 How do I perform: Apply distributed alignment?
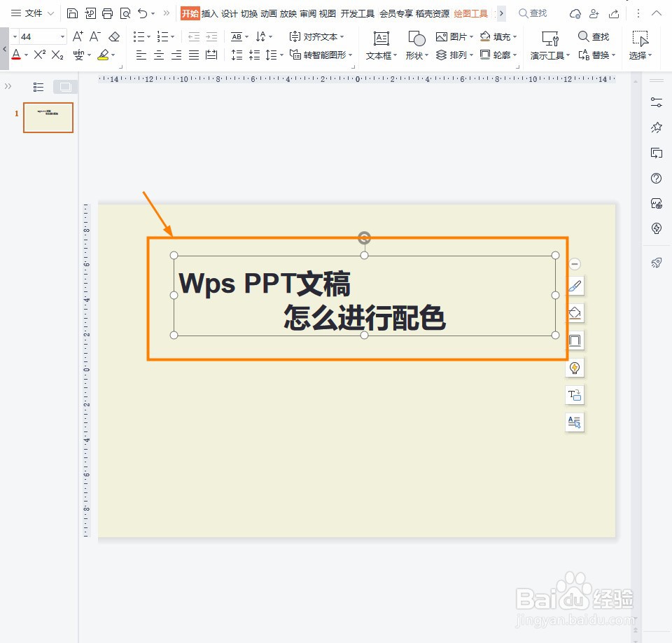point(211,55)
